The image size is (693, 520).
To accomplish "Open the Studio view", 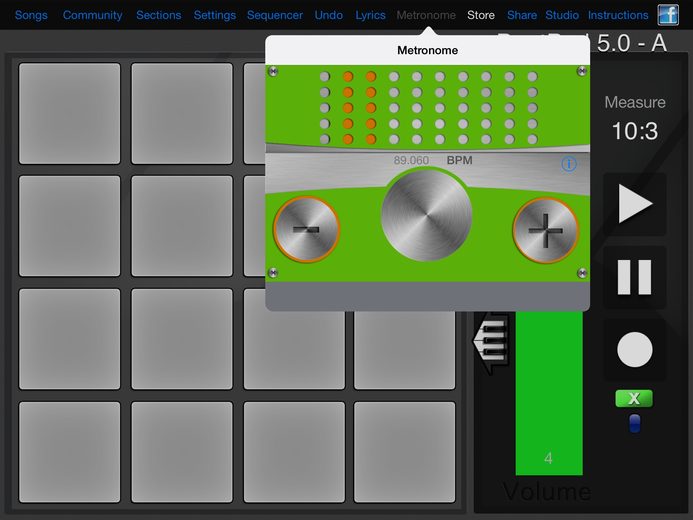I will 562,15.
